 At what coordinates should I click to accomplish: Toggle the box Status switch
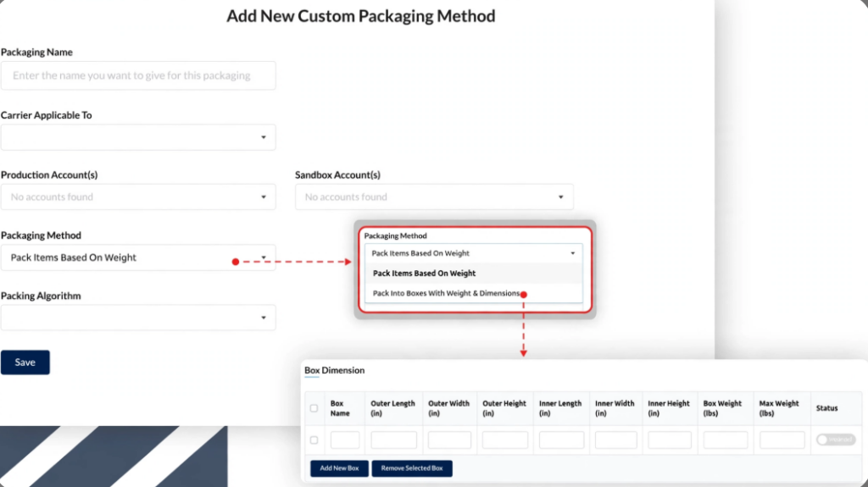pyautogui.click(x=836, y=440)
